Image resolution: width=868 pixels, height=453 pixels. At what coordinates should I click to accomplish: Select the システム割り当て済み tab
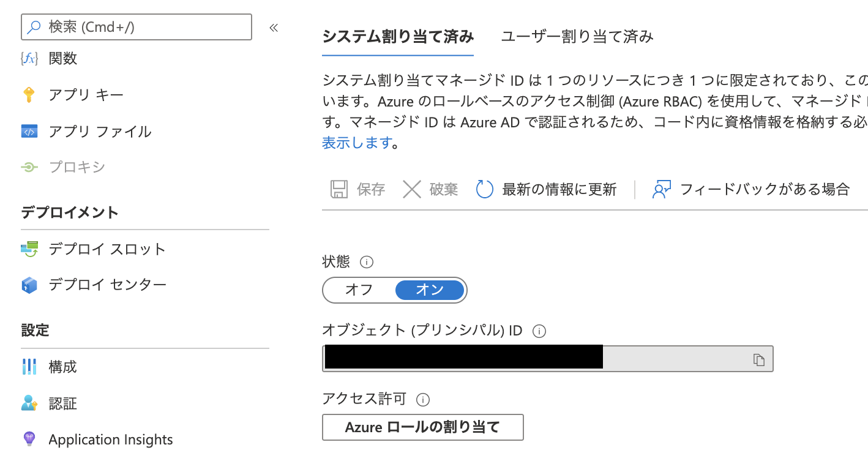click(397, 37)
